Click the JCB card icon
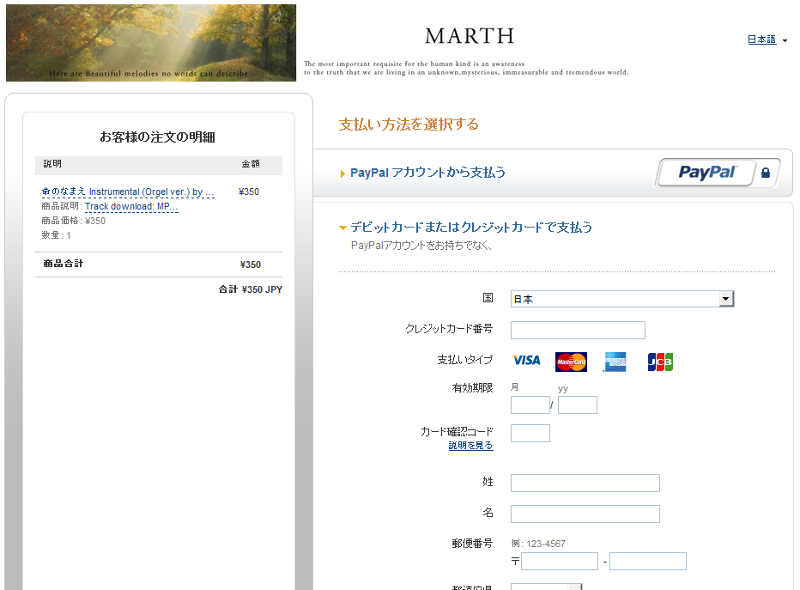800x590 pixels. point(660,362)
